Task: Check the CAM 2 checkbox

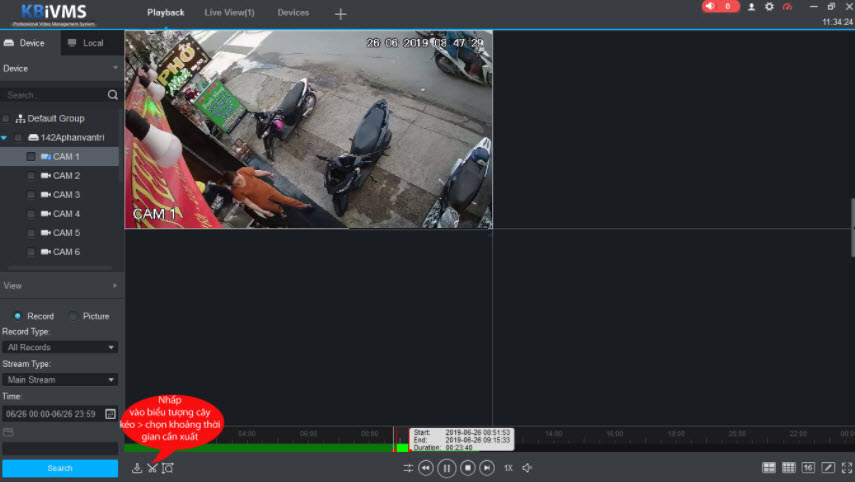Action: tap(31, 176)
